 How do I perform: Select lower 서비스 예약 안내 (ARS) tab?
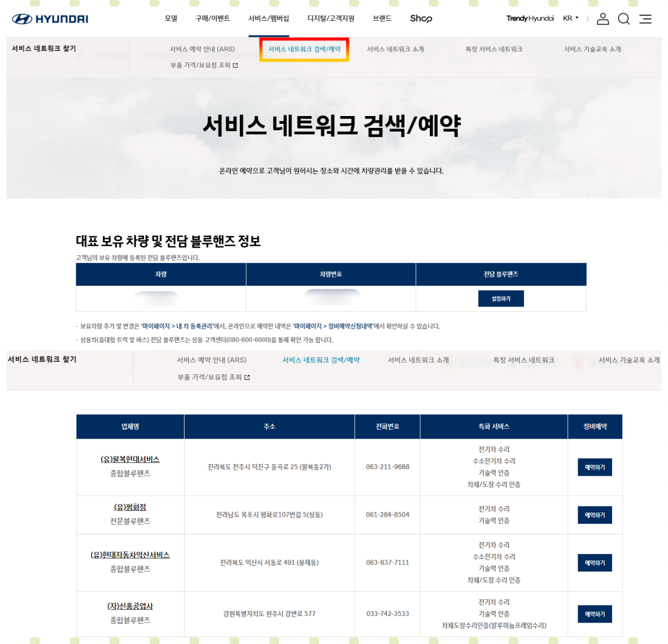coord(212,360)
